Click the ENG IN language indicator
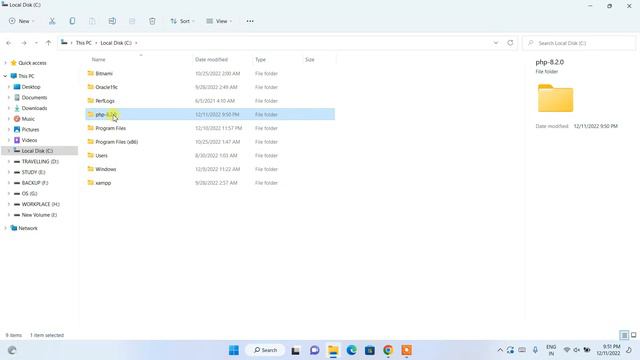The height and width of the screenshot is (360, 640). (x=551, y=350)
